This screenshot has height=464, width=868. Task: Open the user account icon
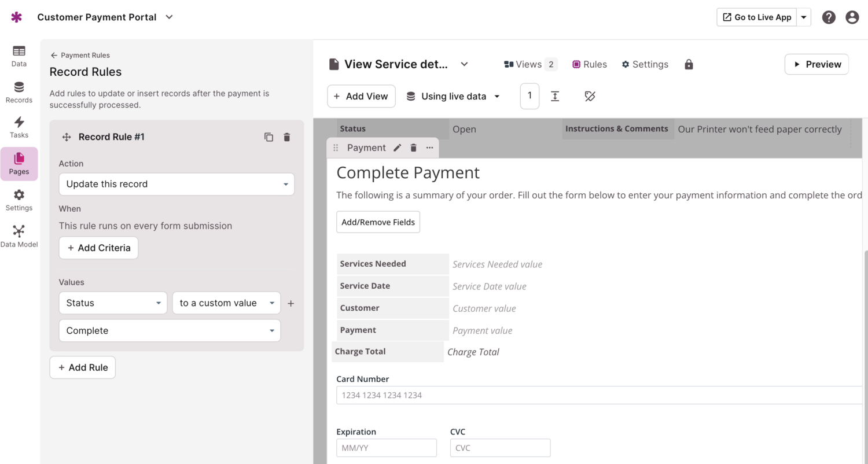[x=852, y=17]
